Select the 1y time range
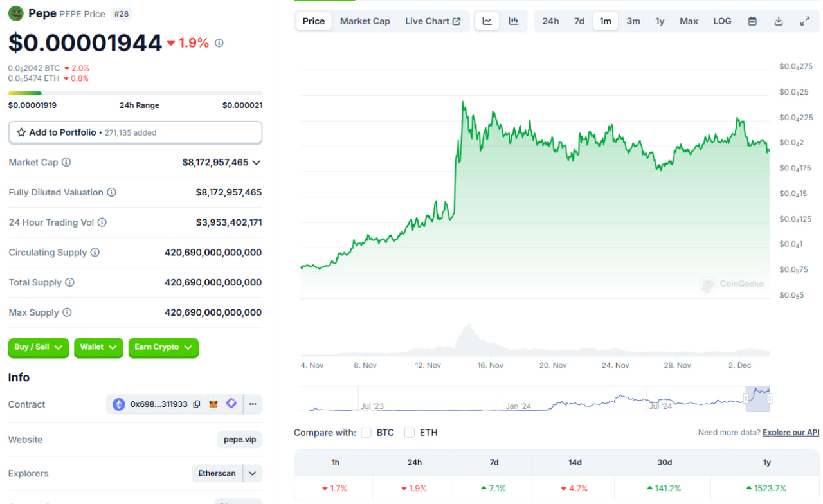Viewport: 823px width, 504px height. tap(660, 21)
